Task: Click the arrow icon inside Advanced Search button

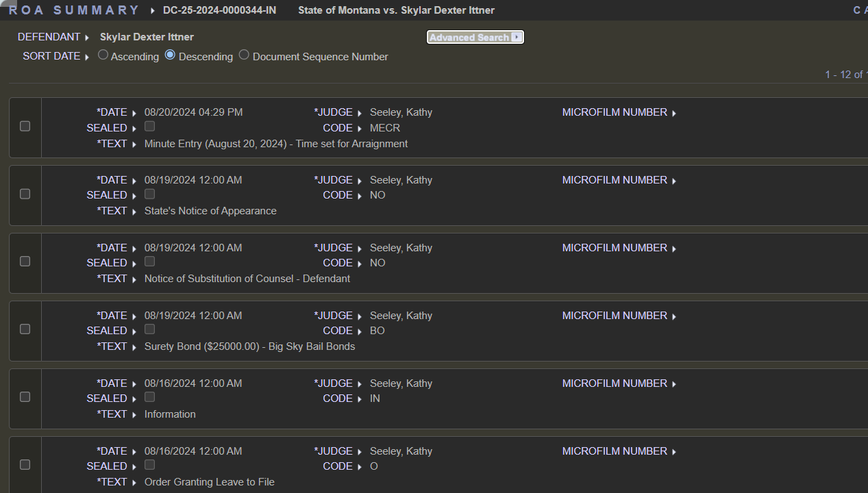Action: [x=516, y=37]
